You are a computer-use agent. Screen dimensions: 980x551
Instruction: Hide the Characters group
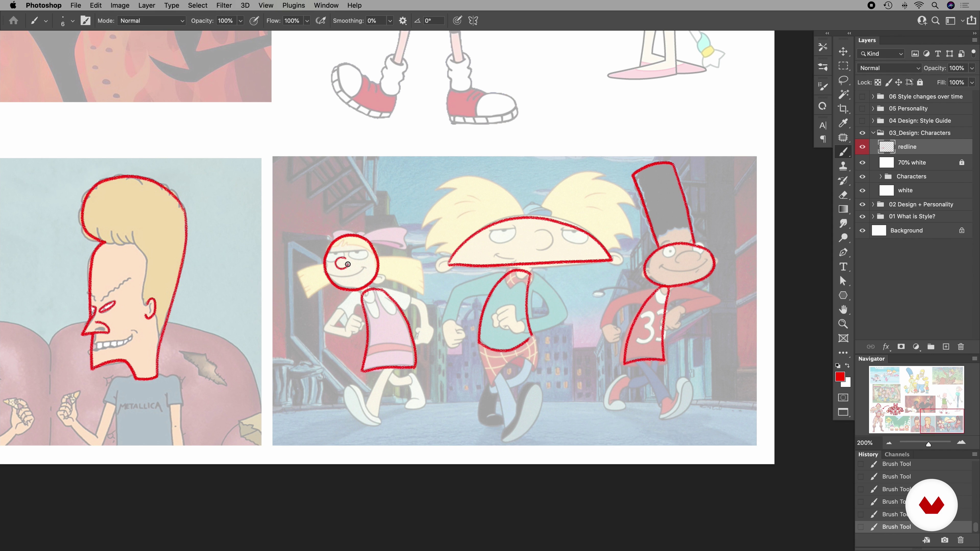coord(862,177)
